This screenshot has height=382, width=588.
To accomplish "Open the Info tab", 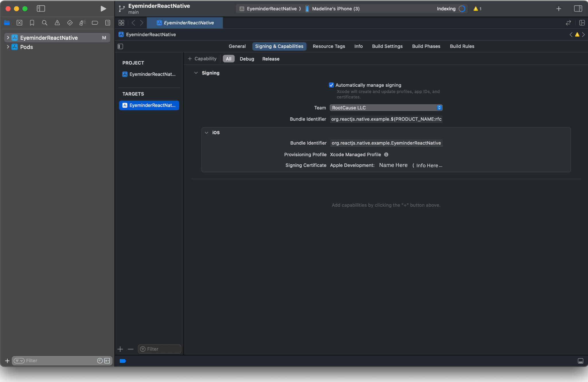I will point(358,46).
